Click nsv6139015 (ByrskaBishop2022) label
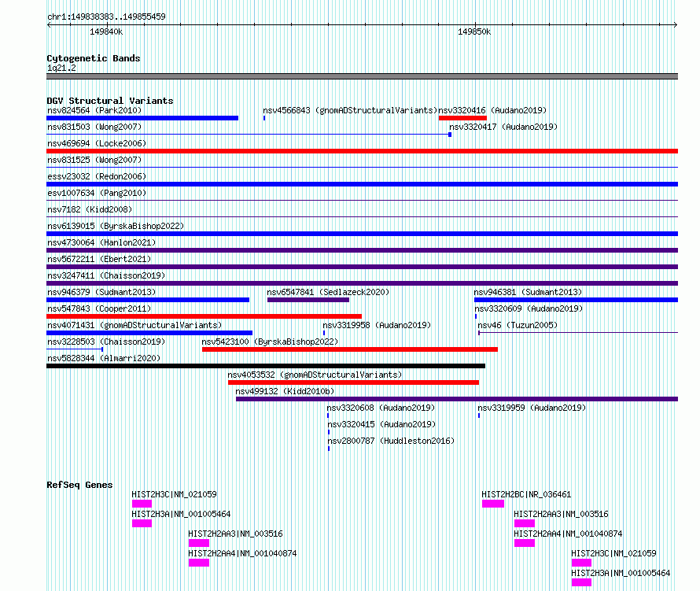 pos(116,226)
